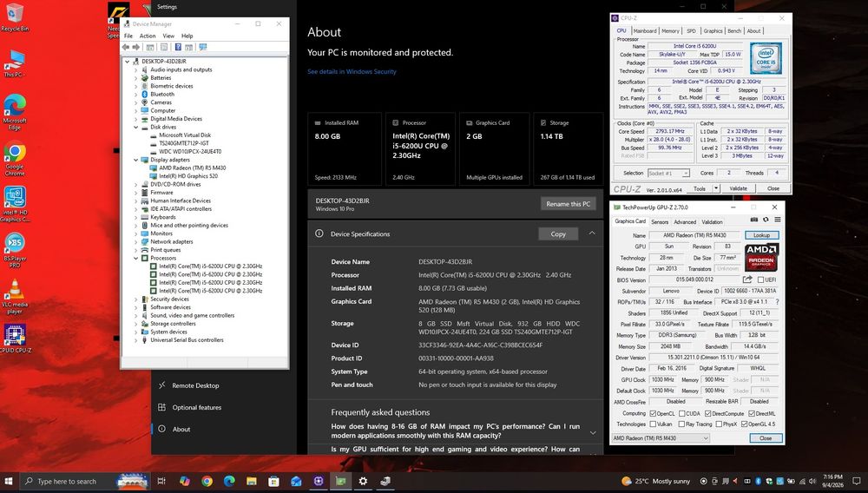
Task: Click Bus Interface question mark in GPU-Z
Action: pos(777,302)
